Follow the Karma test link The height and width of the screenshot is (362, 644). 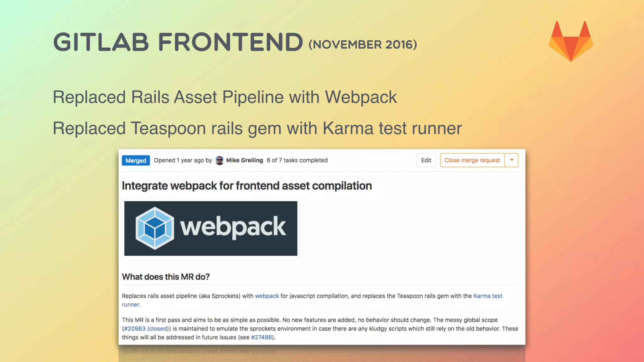487,296
